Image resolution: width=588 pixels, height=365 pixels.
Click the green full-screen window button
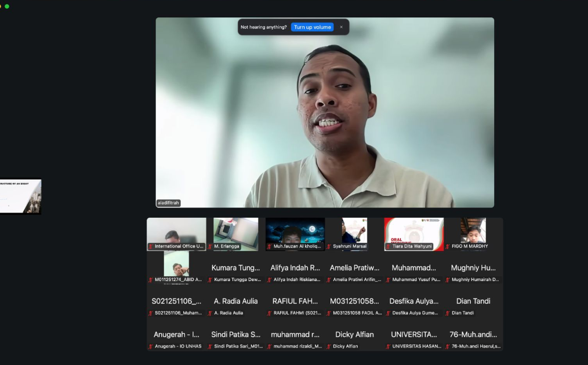point(7,6)
